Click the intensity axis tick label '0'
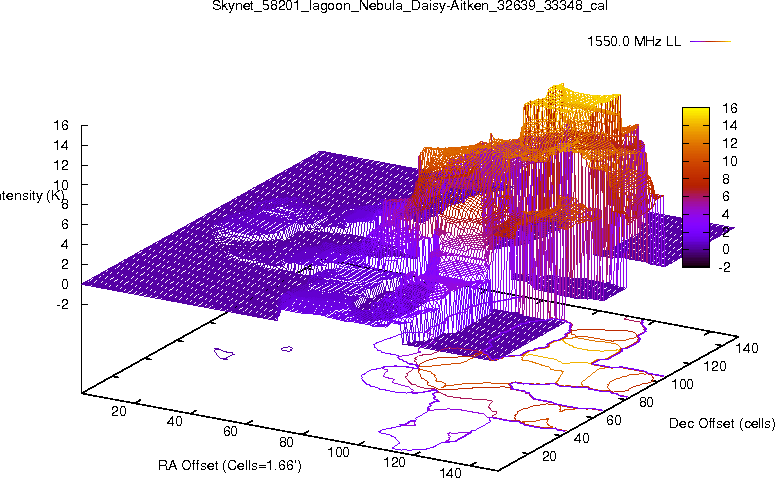The image size is (775, 478). (x=65, y=284)
